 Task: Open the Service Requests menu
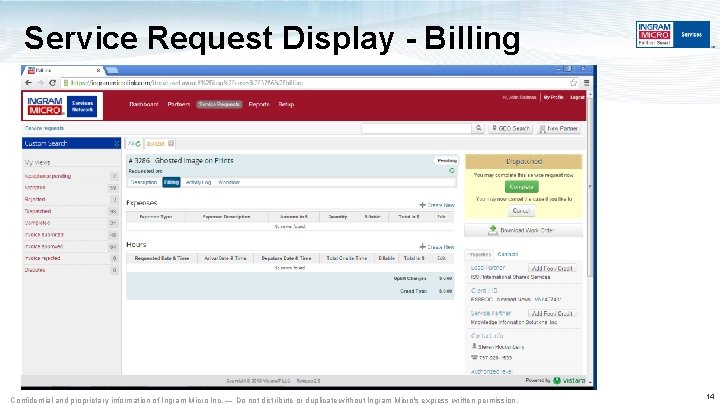[x=219, y=104]
